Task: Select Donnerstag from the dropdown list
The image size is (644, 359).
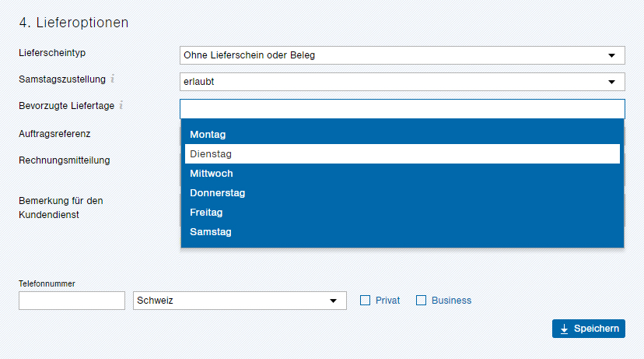Action: point(402,193)
